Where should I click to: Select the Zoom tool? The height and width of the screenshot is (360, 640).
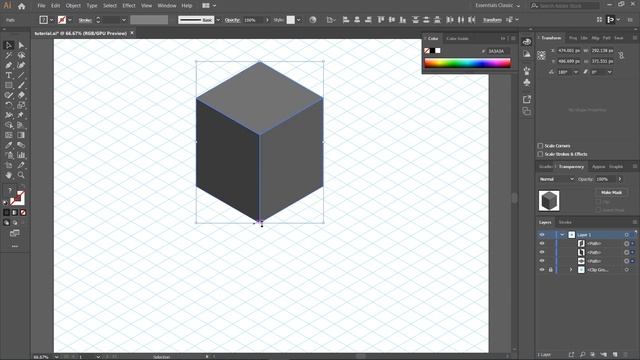click(21, 175)
